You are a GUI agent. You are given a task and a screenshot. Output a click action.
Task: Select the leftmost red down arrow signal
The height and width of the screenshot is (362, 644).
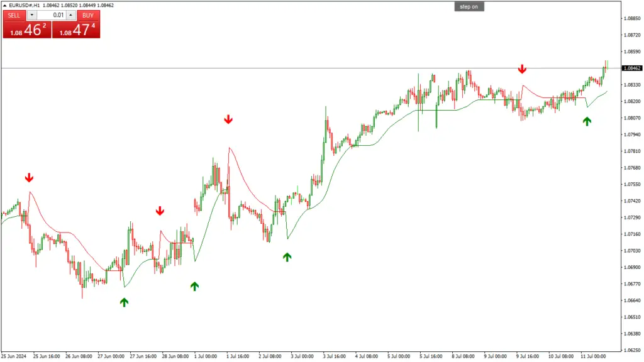pyautogui.click(x=29, y=178)
